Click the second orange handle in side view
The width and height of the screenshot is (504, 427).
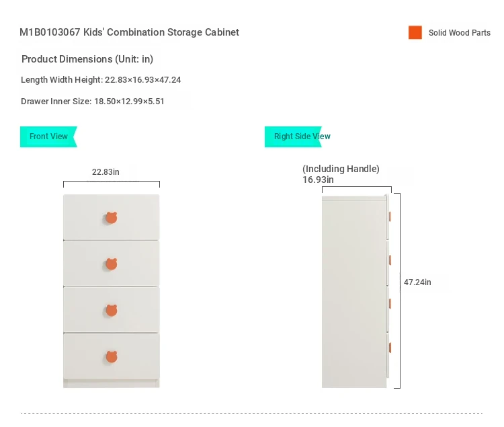coord(390,260)
